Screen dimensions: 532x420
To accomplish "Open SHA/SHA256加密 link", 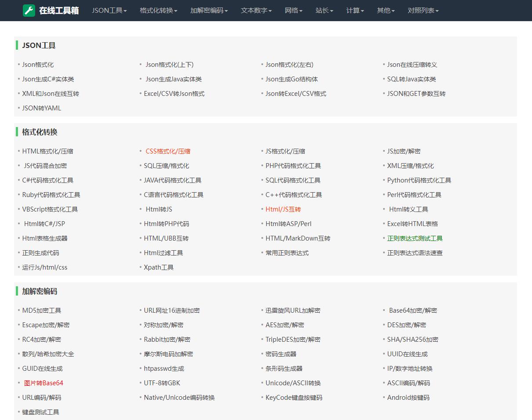I will click(x=413, y=340).
